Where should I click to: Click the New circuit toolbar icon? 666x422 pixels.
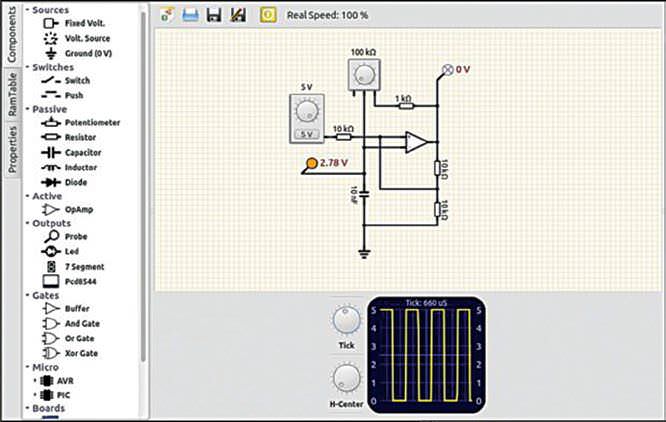pos(168,15)
